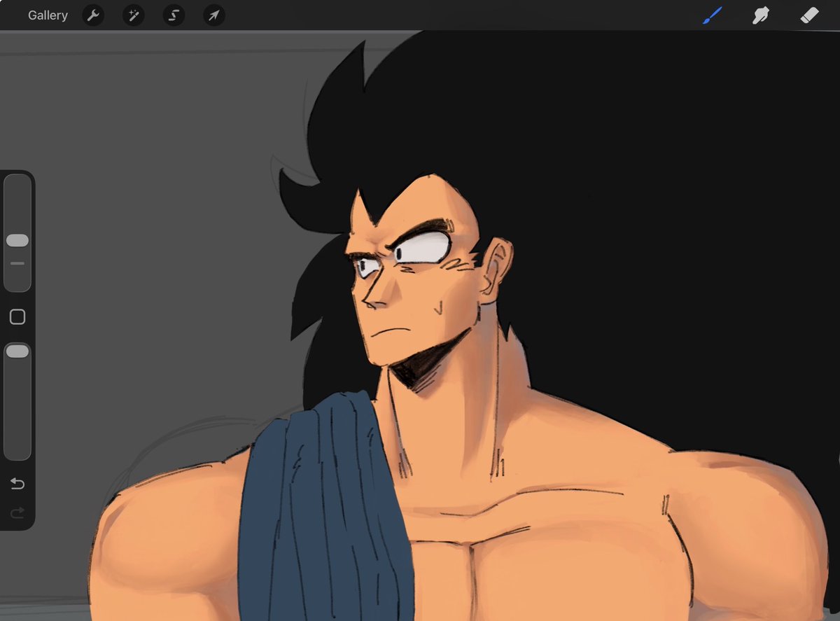Open the Adjustments magic wand menu
The height and width of the screenshot is (621, 840).
click(133, 15)
